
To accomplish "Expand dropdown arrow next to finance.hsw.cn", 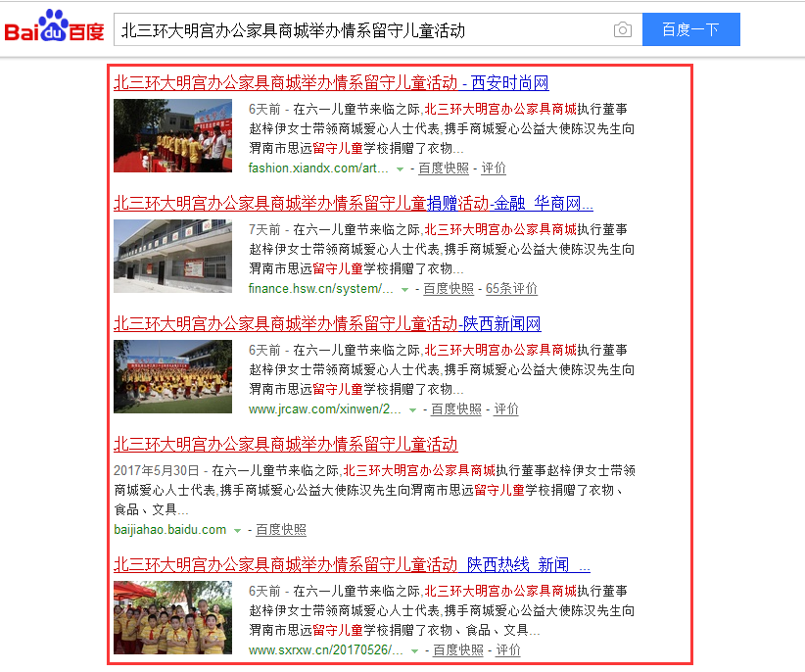I will click(x=404, y=290).
